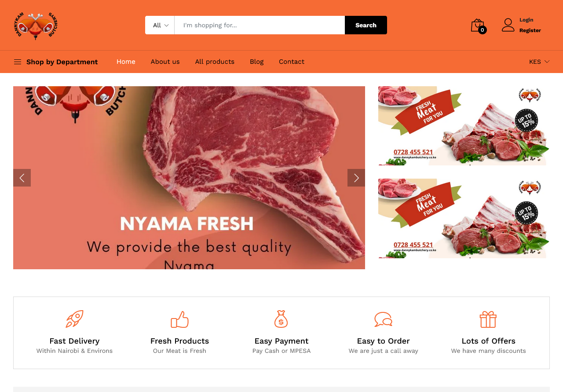Go to next slide in the banner
Image resolution: width=563 pixels, height=392 pixels.
pyautogui.click(x=356, y=178)
